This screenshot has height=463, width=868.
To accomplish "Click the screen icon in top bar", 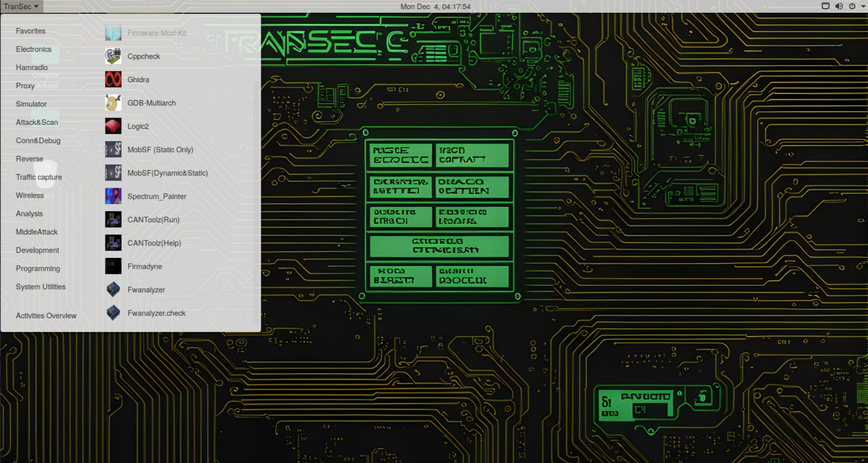I will pyautogui.click(x=825, y=6).
